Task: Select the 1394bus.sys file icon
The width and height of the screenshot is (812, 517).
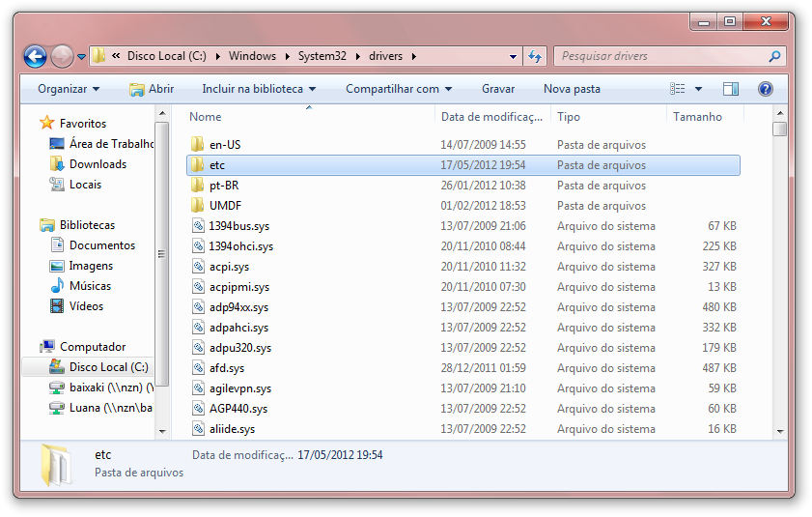Action: tap(198, 225)
